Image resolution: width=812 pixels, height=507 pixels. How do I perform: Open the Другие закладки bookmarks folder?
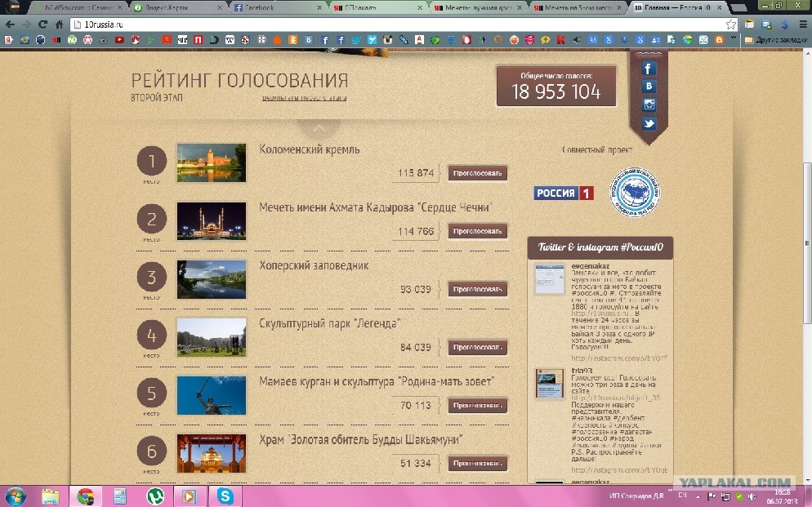[776, 39]
